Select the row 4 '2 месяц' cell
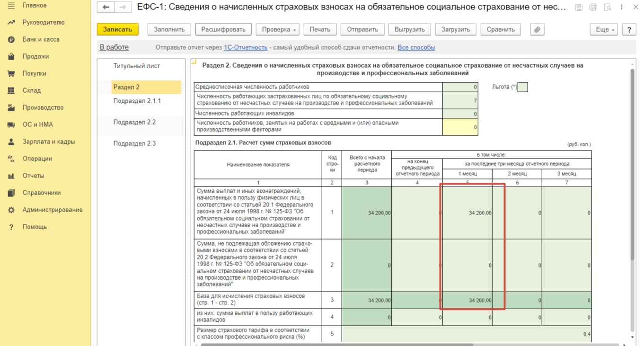The width and height of the screenshot is (644, 346). (x=517, y=317)
